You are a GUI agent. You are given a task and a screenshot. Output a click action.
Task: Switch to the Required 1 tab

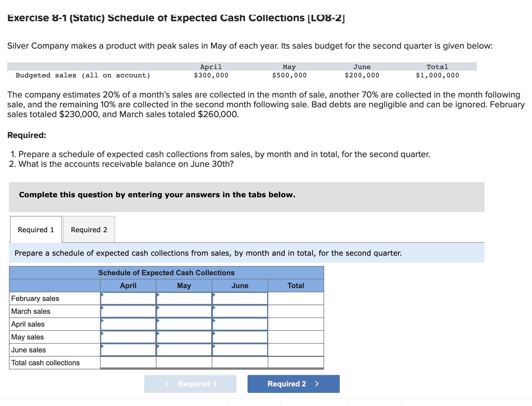(x=35, y=229)
